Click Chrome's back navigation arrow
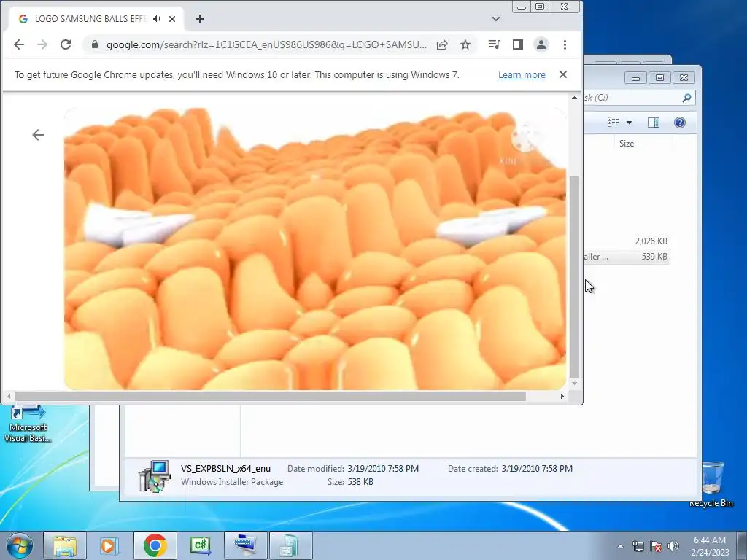The width and height of the screenshot is (747, 560). (18, 44)
